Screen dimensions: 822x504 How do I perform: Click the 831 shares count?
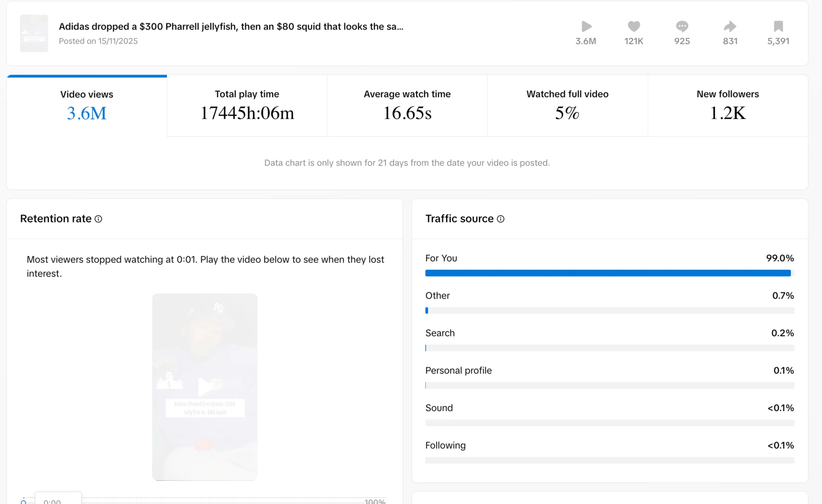click(730, 41)
